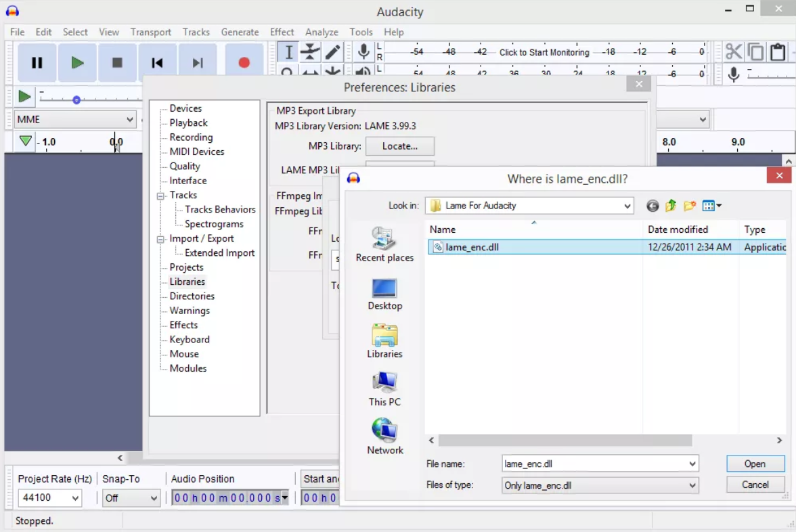Select Modules in the Preferences tree

click(x=188, y=368)
